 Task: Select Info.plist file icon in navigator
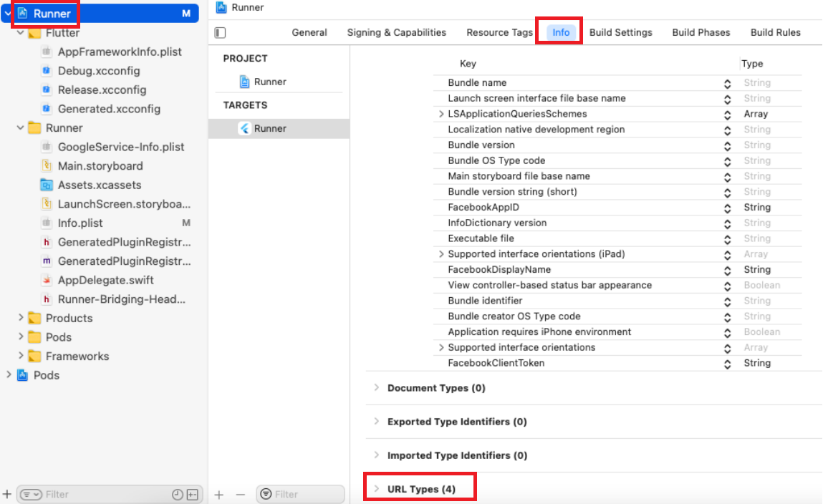(47, 223)
